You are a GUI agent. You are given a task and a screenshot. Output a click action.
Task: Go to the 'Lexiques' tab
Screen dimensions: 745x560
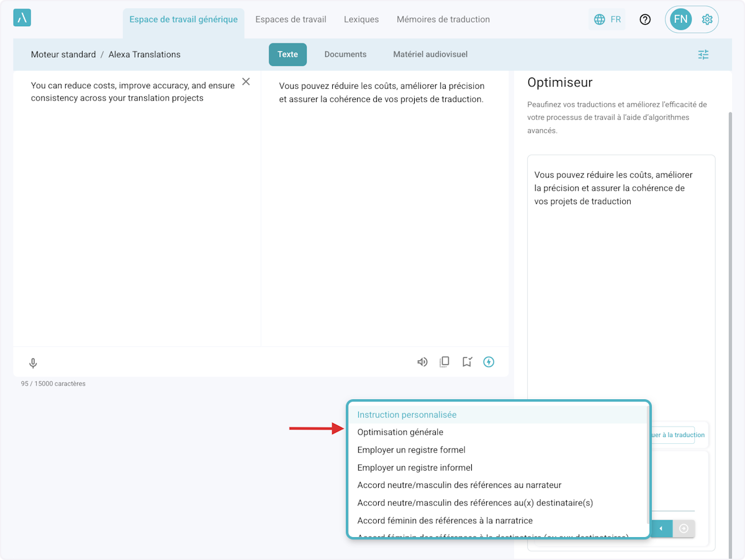[x=361, y=19]
